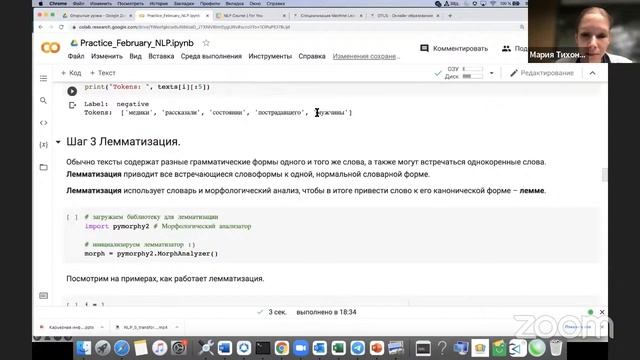Click the cell output toggle icon beside Label

72,105
